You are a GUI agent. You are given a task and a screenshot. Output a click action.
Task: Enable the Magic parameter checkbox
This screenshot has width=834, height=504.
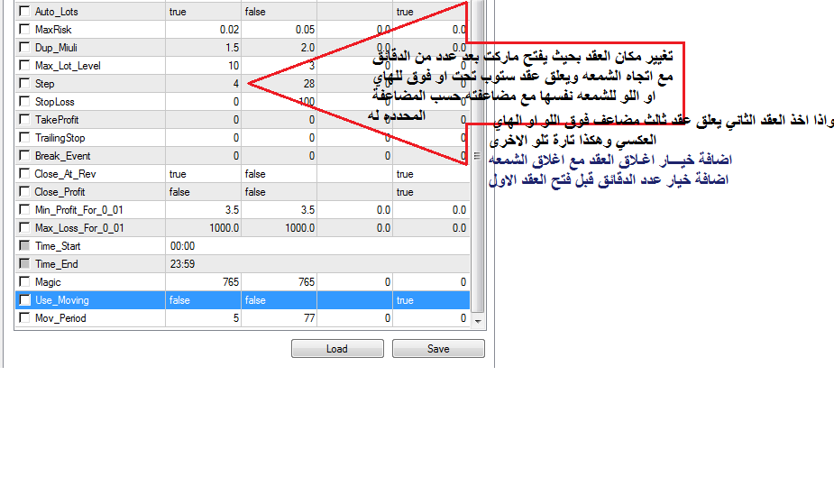point(24,282)
